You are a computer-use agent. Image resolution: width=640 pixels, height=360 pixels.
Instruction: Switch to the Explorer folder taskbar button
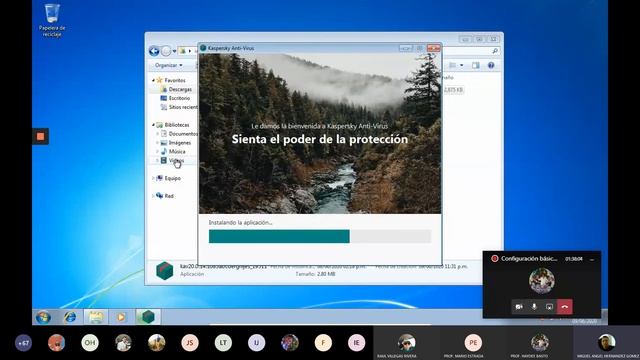[x=96, y=317]
